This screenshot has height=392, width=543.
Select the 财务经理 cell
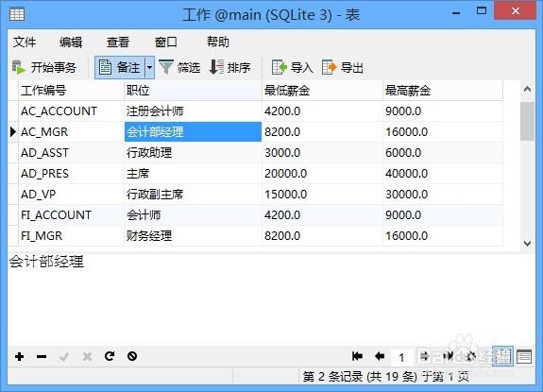coord(193,236)
